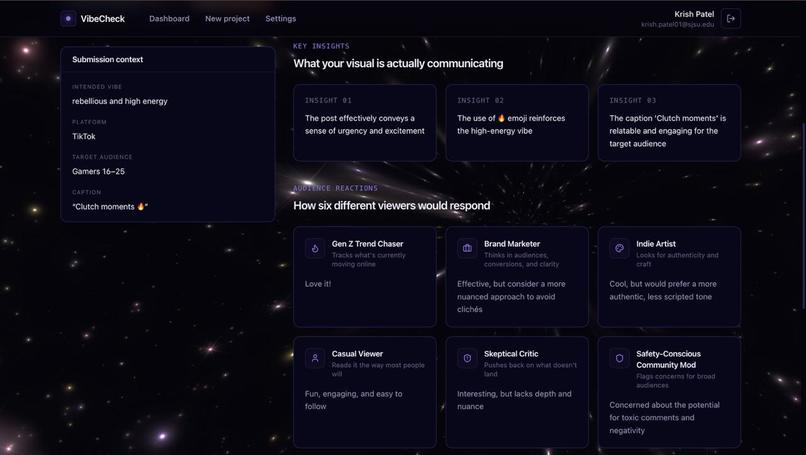Image resolution: width=806 pixels, height=455 pixels.
Task: Click 'lacks depth and nuance' reaction text
Action: pyautogui.click(x=514, y=400)
